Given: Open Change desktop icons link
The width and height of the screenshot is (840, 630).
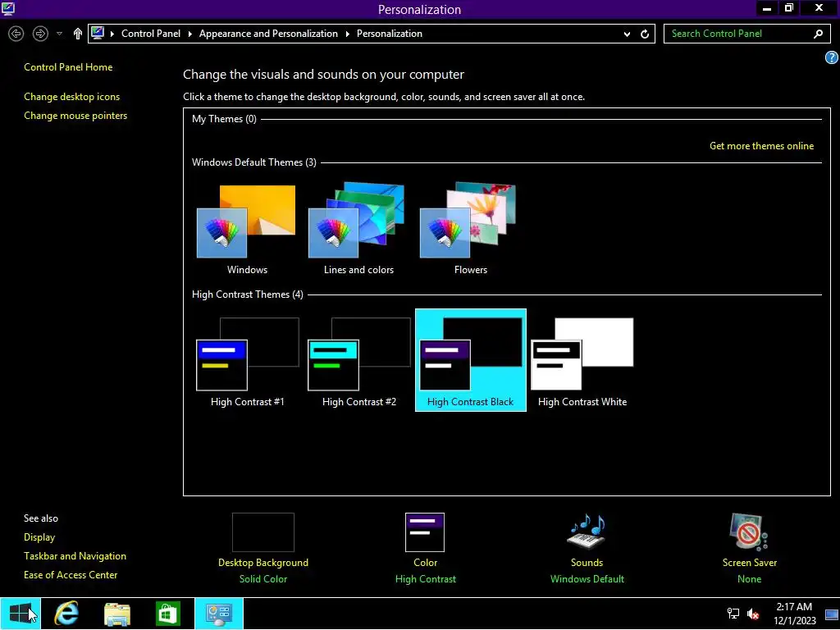Looking at the screenshot, I should point(72,97).
